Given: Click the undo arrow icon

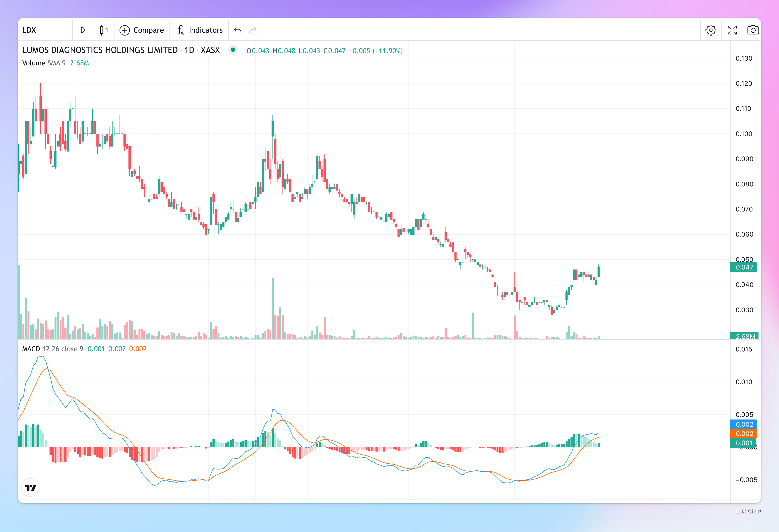Looking at the screenshot, I should pos(238,30).
